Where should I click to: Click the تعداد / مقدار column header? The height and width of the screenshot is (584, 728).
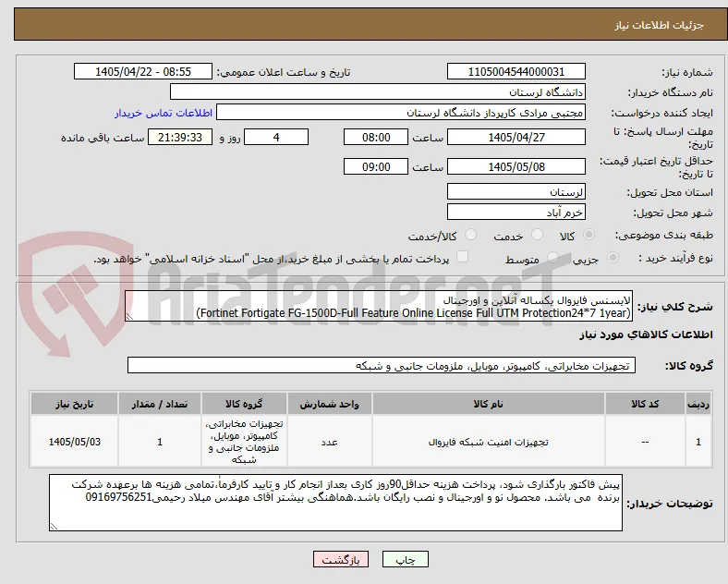160,404
